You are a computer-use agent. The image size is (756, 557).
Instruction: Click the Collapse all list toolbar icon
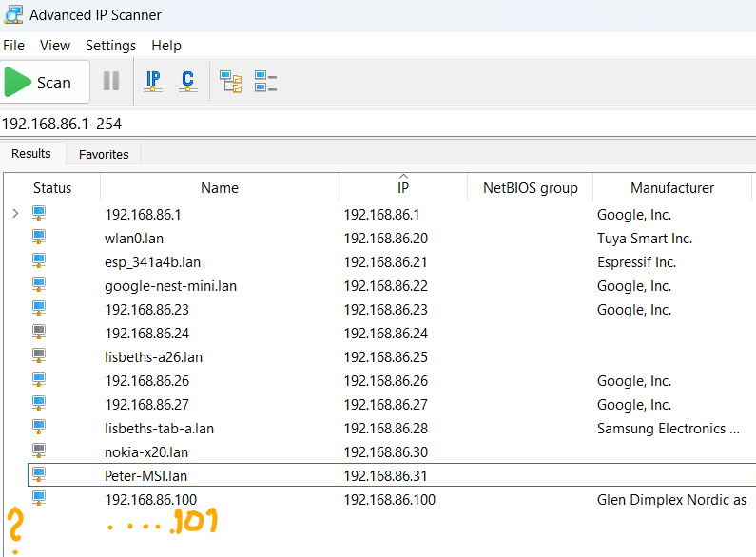(265, 82)
